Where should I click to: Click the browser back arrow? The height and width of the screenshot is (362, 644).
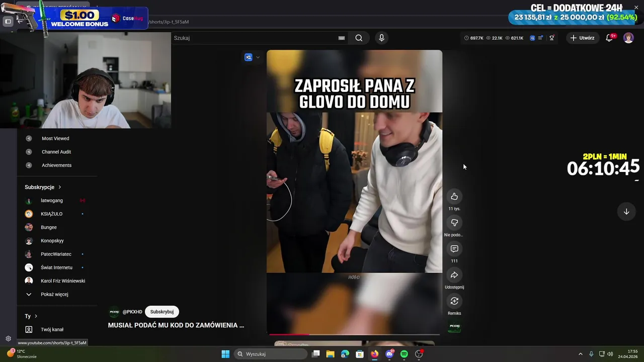[x=20, y=21]
